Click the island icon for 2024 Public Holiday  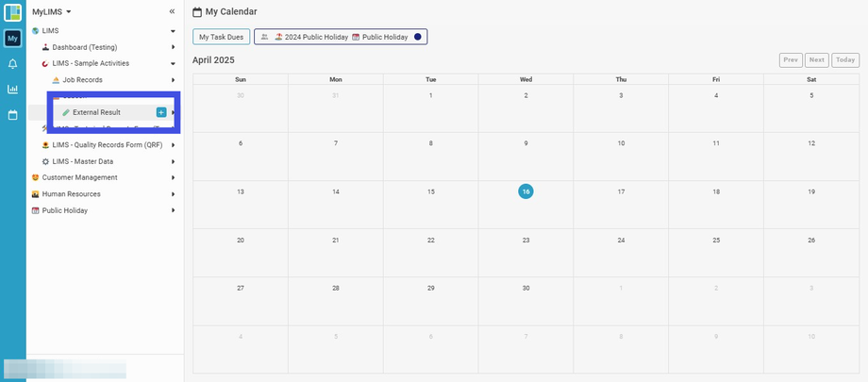tap(278, 37)
